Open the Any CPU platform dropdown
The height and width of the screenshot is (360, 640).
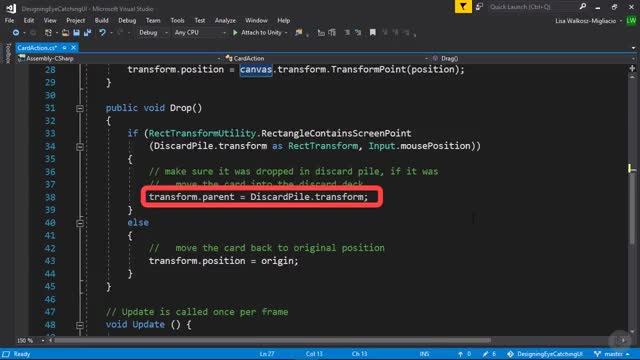(200, 33)
